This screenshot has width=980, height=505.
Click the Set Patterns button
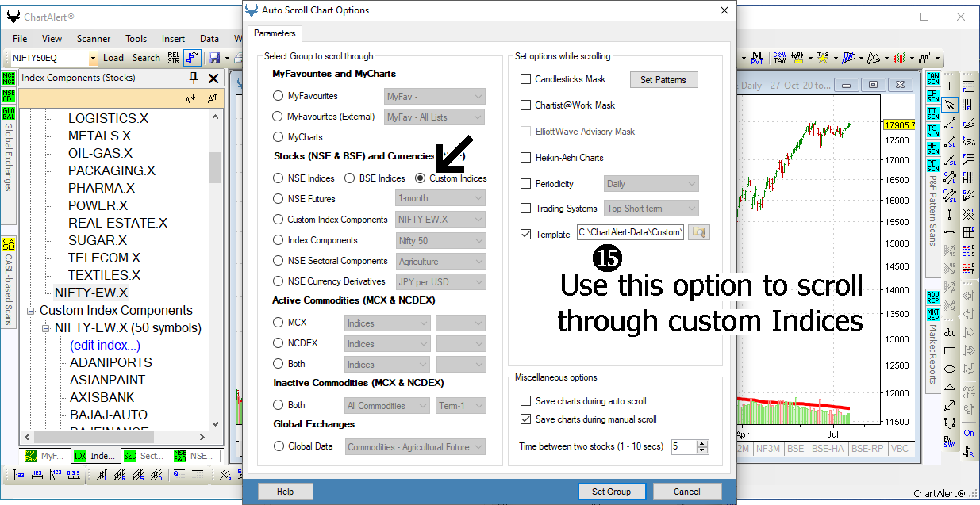[x=663, y=79]
